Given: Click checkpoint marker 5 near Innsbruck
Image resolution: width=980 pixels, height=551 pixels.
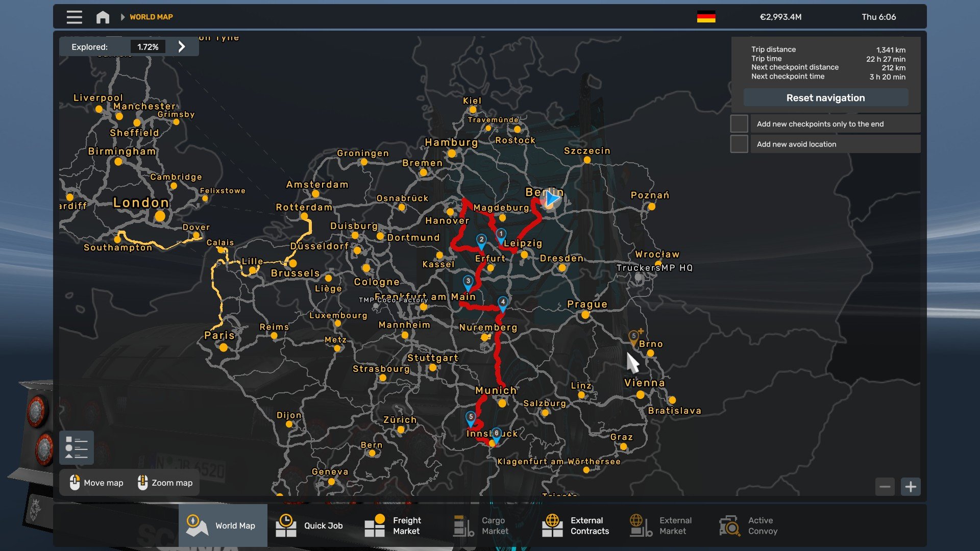Looking at the screenshot, I should (x=471, y=418).
